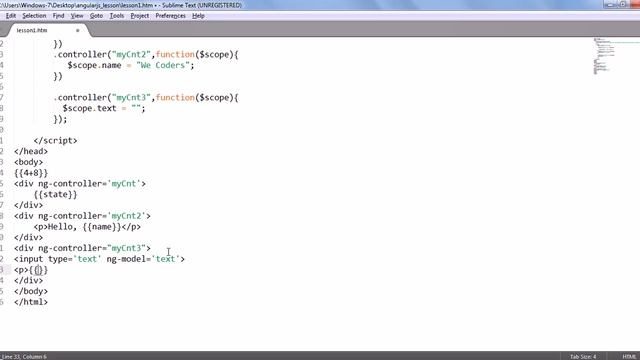The height and width of the screenshot is (360, 640).
Task: Click the code minimap preview
Action: [605, 56]
